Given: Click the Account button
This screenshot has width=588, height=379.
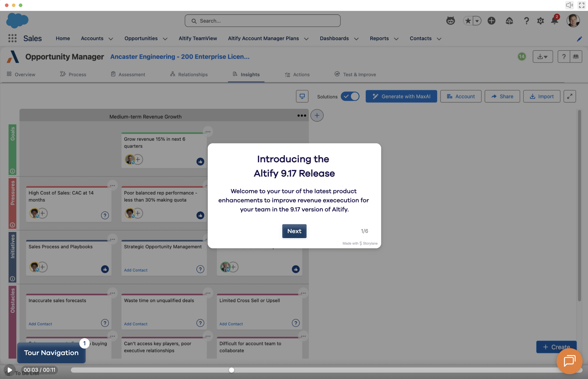Looking at the screenshot, I should (x=461, y=96).
